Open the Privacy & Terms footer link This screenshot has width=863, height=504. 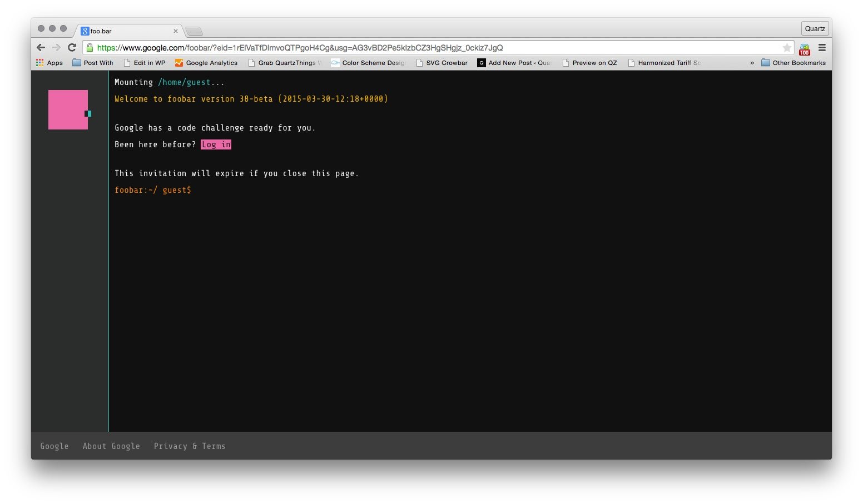click(190, 446)
